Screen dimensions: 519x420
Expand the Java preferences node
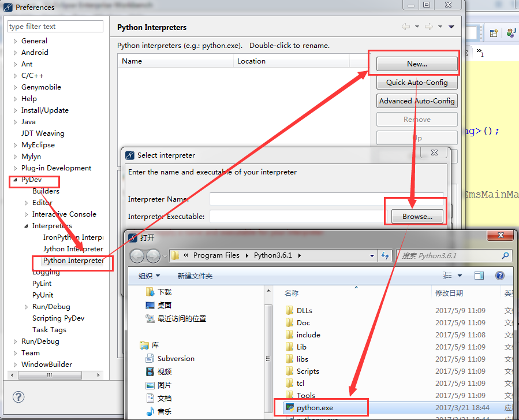[15, 122]
